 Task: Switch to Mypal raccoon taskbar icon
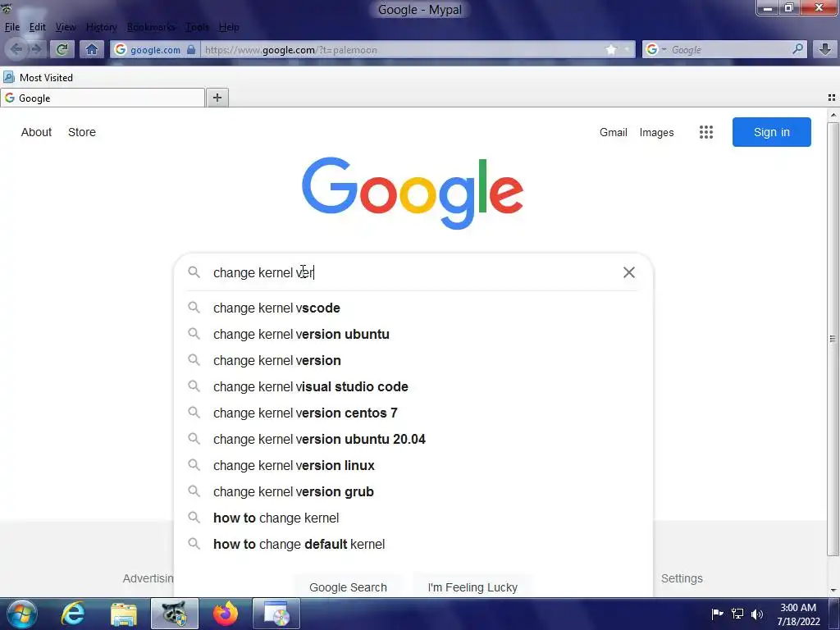[174, 614]
